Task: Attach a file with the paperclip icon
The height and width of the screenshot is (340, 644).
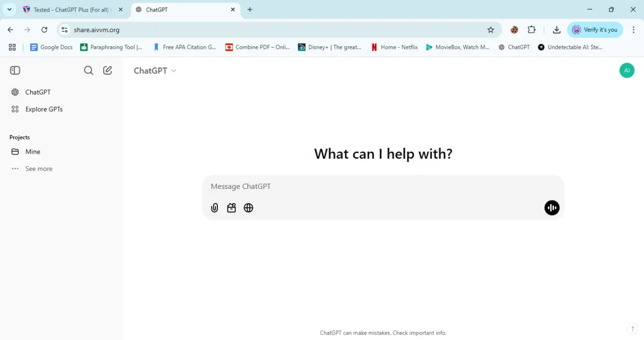Action: [214, 208]
